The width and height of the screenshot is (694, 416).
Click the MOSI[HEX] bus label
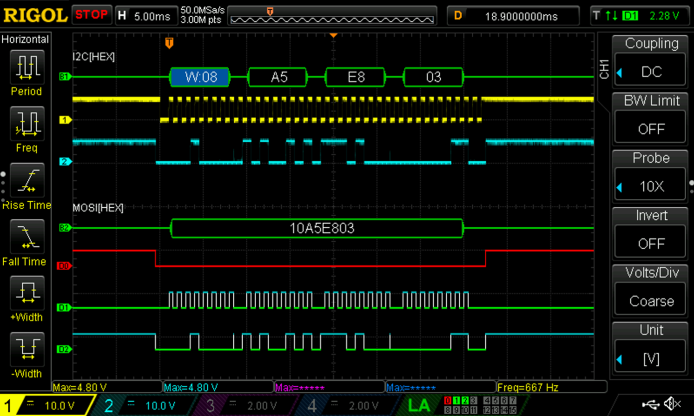(x=98, y=208)
